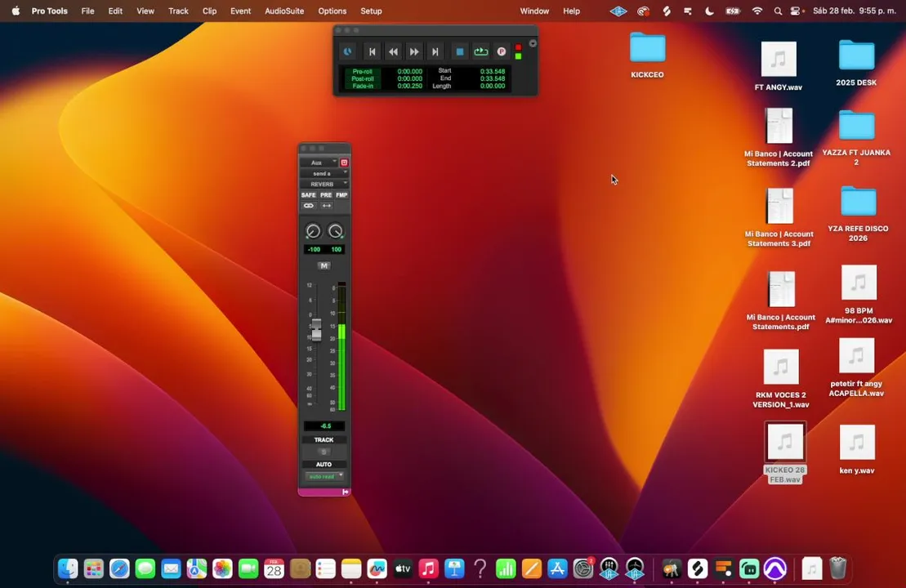Open the Trash in the Dock
The width and height of the screenshot is (906, 588).
838,569
